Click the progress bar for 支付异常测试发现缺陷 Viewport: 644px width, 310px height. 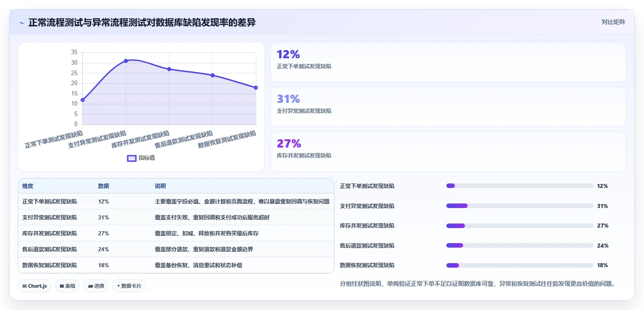click(x=520, y=206)
